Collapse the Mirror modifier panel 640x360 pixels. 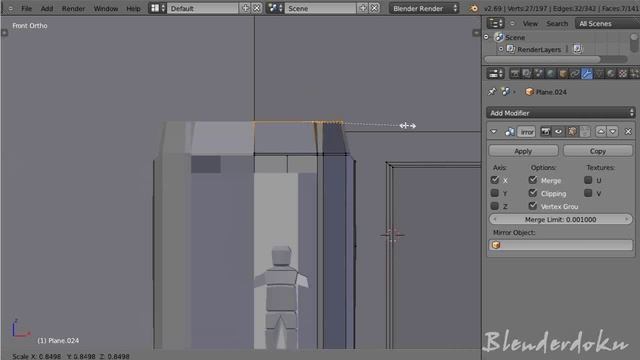coord(494,131)
